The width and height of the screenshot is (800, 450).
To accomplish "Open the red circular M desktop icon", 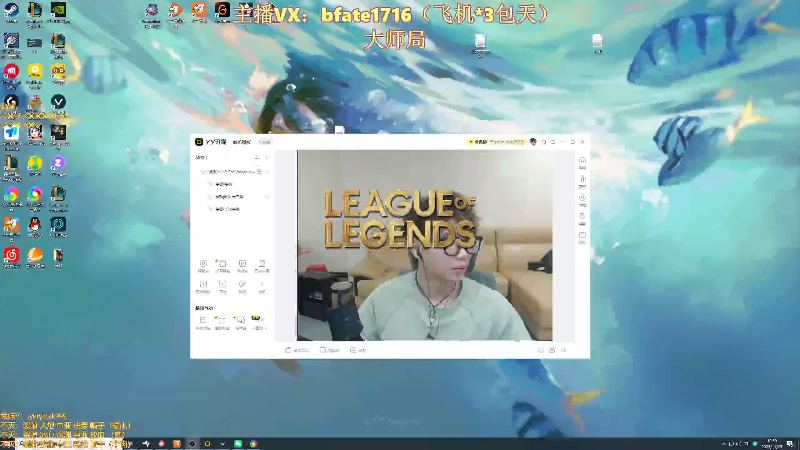I will [x=11, y=72].
